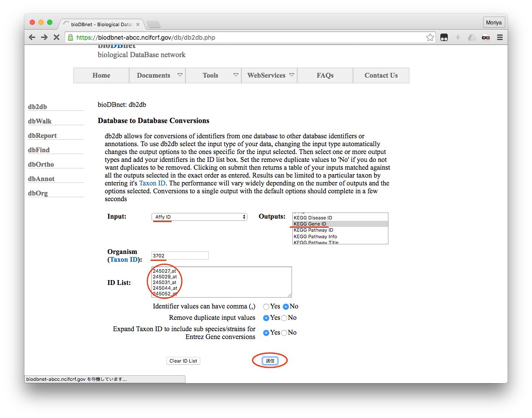
Task: Open the Chrome hamburger menu
Action: (x=500, y=38)
